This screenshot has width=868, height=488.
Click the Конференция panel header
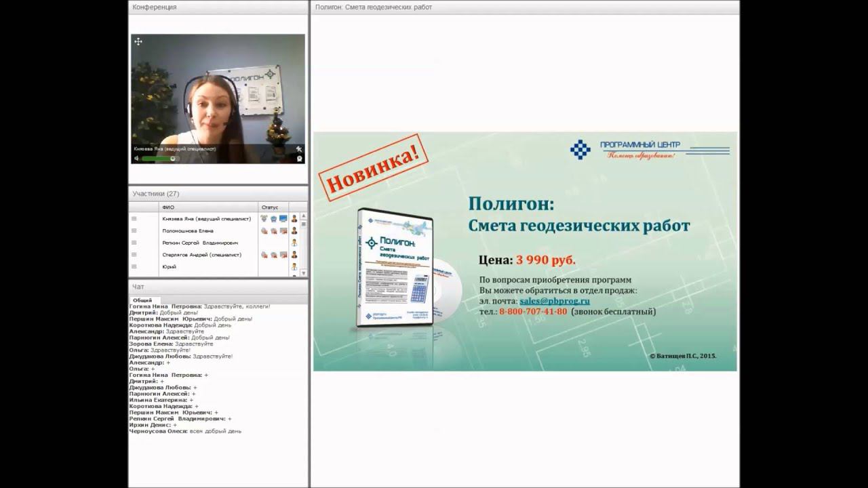[x=218, y=7]
